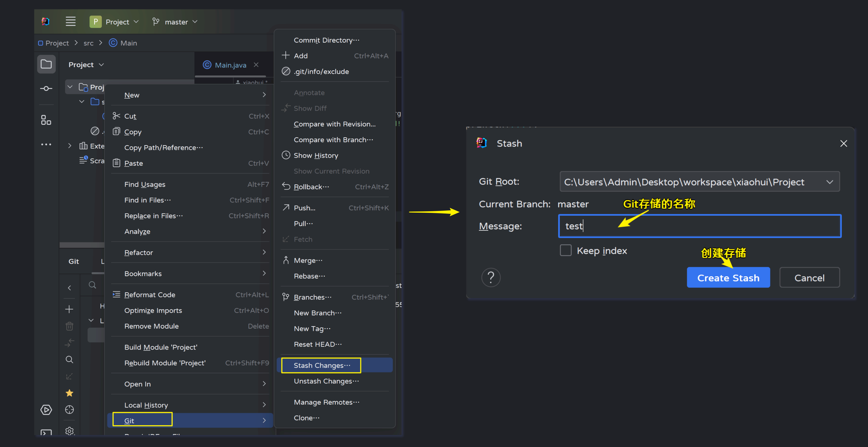868x447 pixels.
Task: Click the favorites star icon in Git panel
Action: click(69, 393)
